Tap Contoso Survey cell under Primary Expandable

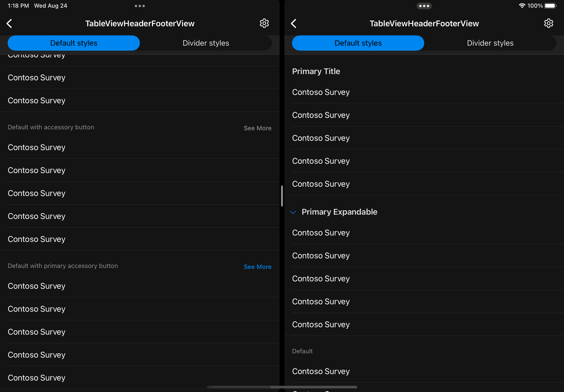tap(321, 233)
